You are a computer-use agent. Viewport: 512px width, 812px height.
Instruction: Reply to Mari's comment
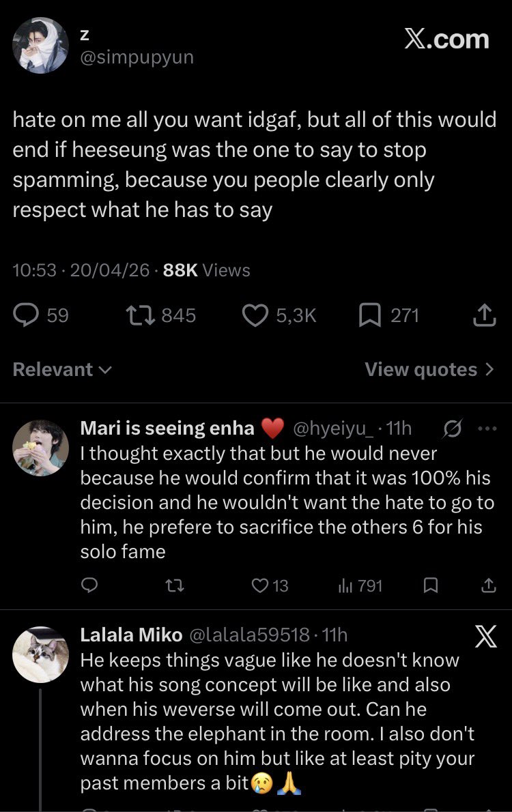pos(89,585)
